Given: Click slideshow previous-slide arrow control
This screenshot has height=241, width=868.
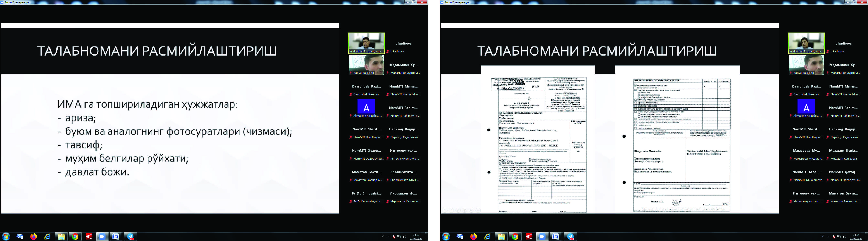Looking at the screenshot, I should pos(445,210).
